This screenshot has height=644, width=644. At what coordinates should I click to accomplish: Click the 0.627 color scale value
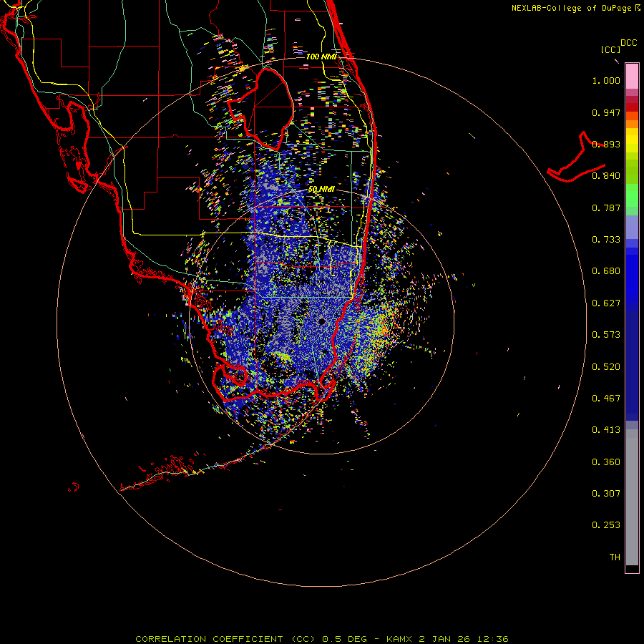[x=606, y=303]
